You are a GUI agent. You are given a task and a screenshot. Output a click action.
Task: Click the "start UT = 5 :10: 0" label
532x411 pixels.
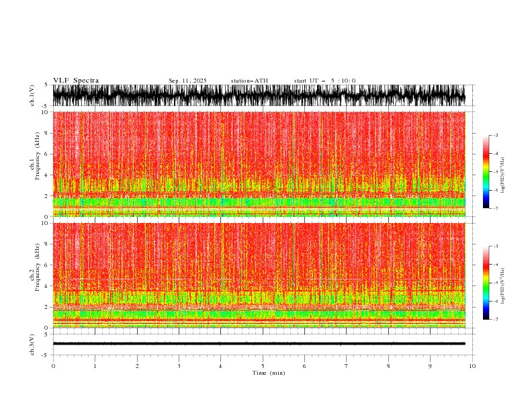pos(324,81)
